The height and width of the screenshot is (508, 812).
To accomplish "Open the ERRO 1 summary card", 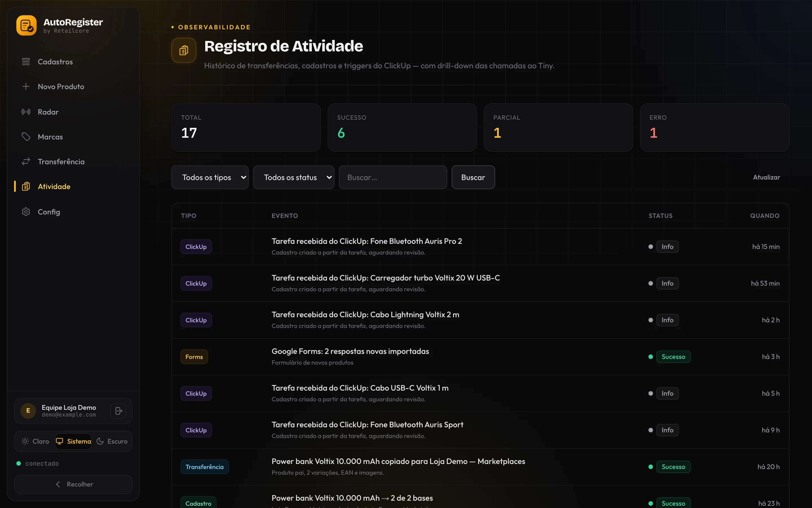I will (714, 127).
